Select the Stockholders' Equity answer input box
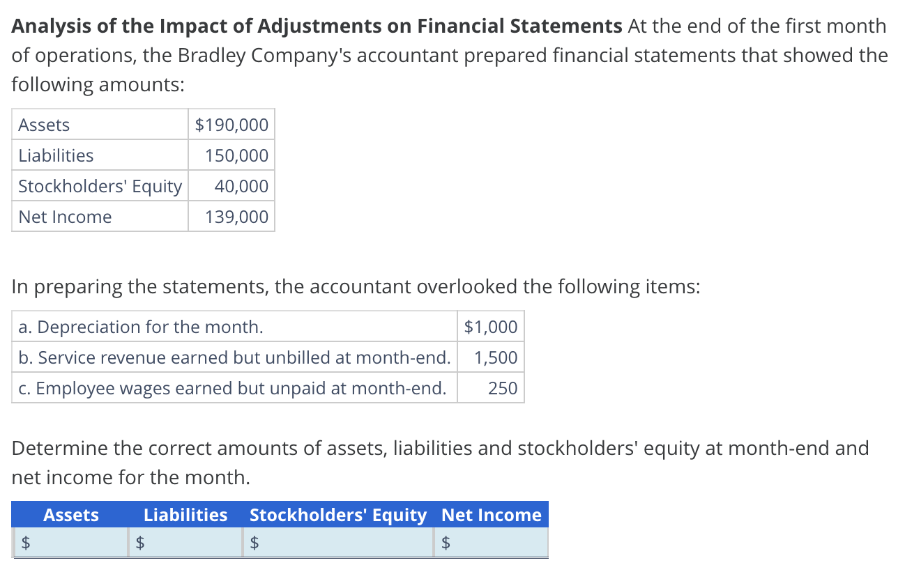Screen dimensions: 905x588 tap(345, 543)
